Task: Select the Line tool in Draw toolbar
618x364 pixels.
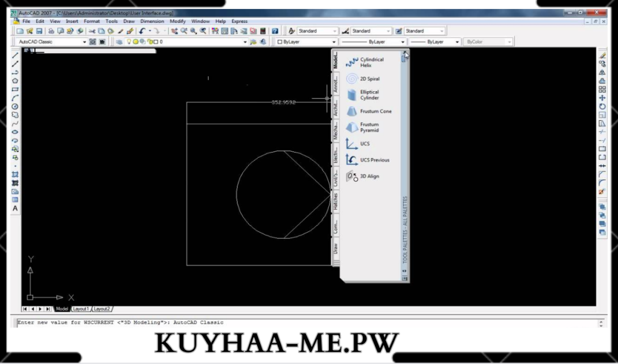Action: tap(15, 56)
